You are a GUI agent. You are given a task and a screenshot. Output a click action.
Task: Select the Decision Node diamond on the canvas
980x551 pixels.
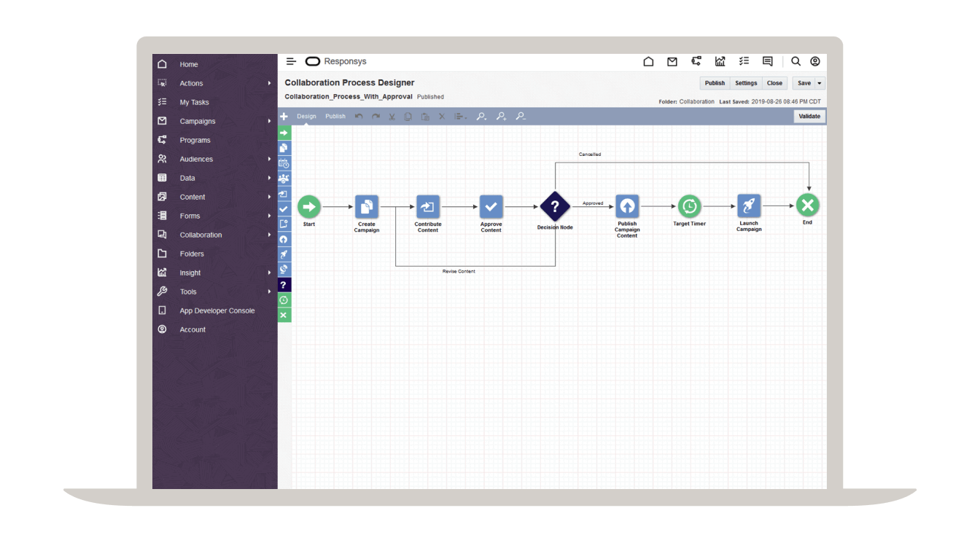point(555,206)
